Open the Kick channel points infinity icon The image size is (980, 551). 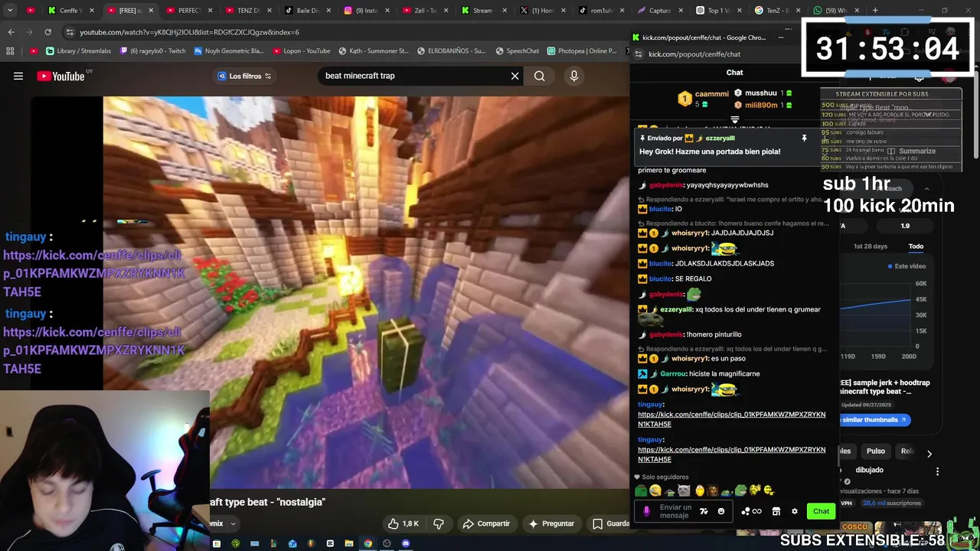[752, 511]
